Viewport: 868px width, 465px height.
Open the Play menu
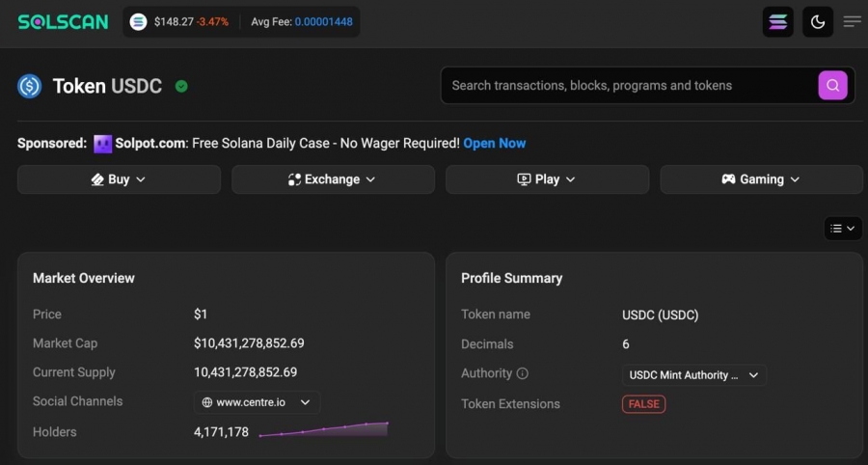[547, 179]
